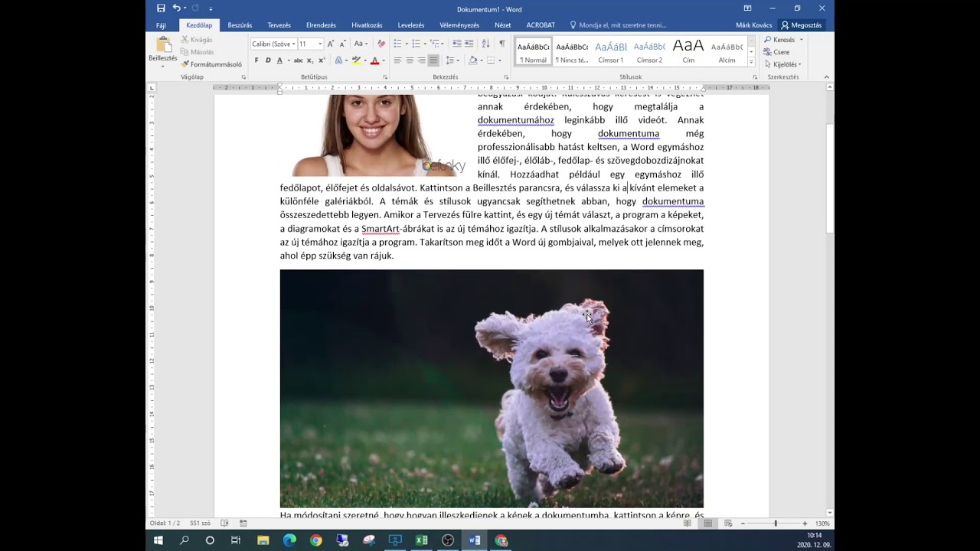The height and width of the screenshot is (551, 980).
Task: Increase font size with the grow icon
Action: tap(331, 44)
